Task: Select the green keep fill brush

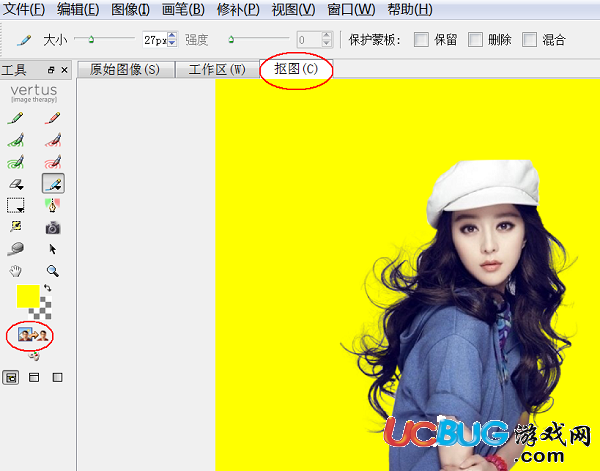Action: [x=15, y=140]
